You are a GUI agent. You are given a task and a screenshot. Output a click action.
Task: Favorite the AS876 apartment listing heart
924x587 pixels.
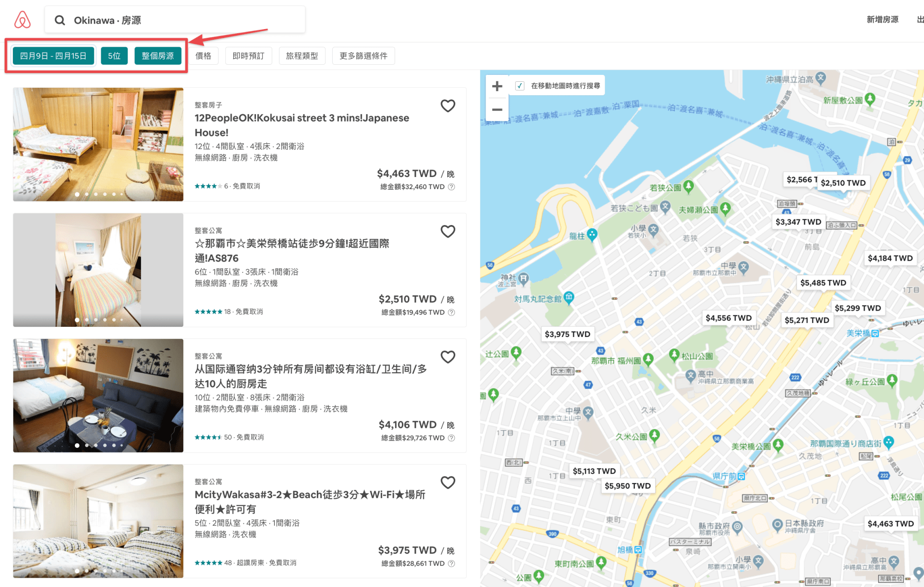[x=448, y=231]
